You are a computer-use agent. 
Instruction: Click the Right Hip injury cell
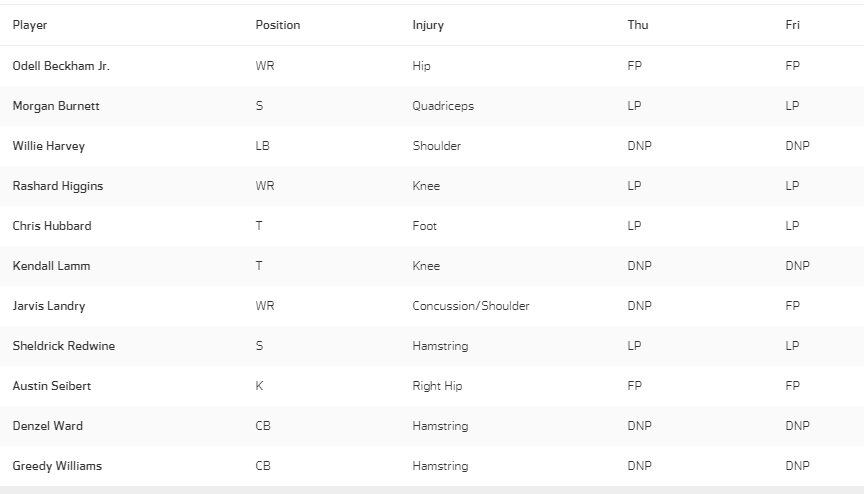pos(437,386)
